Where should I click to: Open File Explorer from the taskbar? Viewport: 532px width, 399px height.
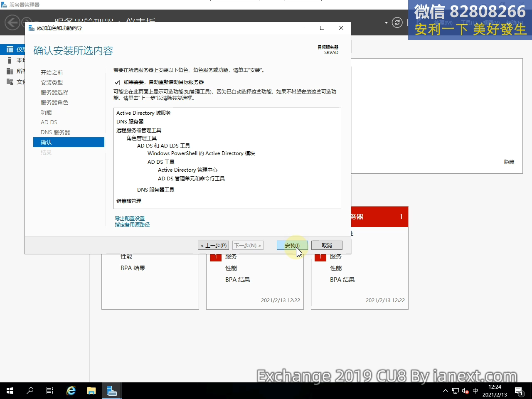91,391
